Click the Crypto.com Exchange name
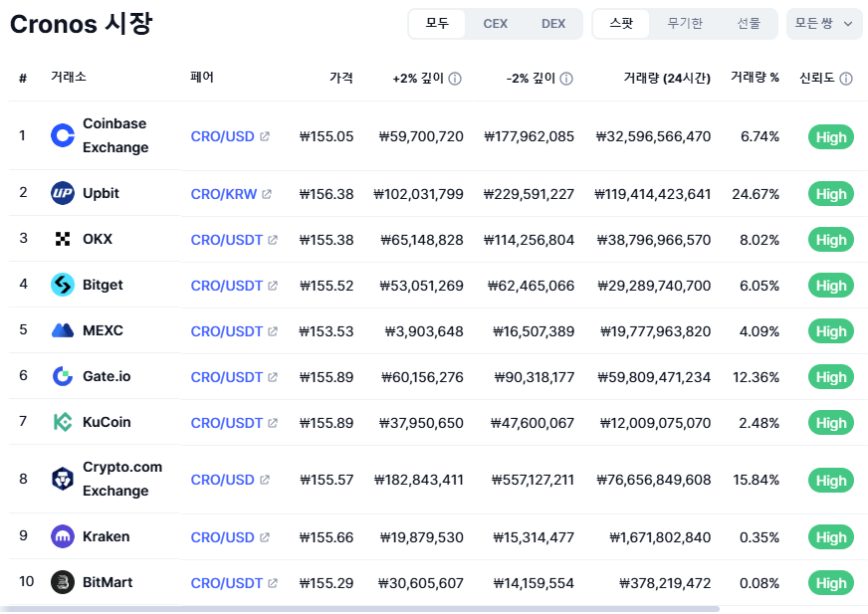 (122, 479)
